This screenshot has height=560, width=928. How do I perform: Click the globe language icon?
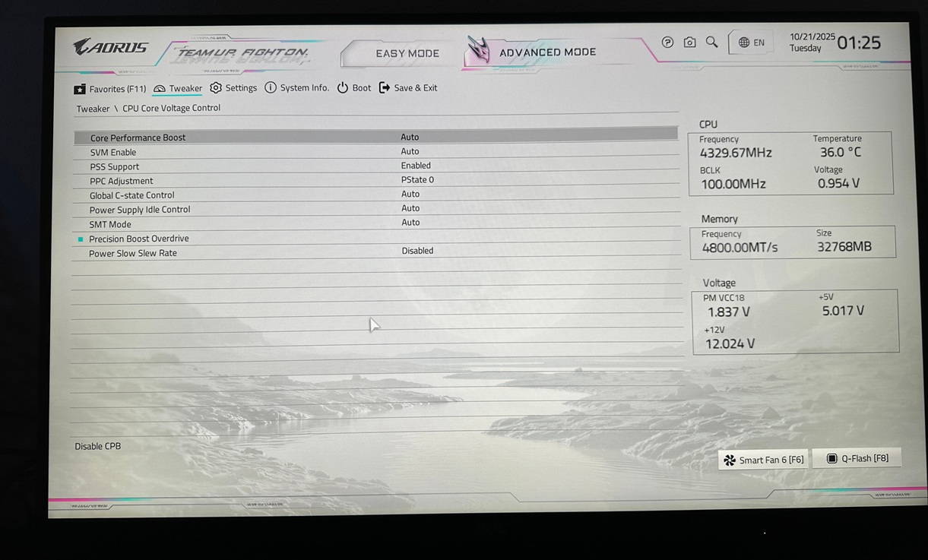click(744, 43)
